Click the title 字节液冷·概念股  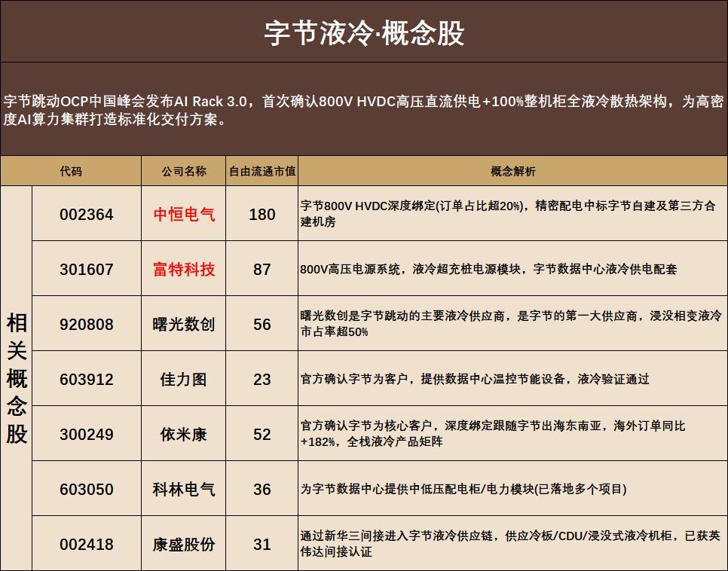coord(364,33)
